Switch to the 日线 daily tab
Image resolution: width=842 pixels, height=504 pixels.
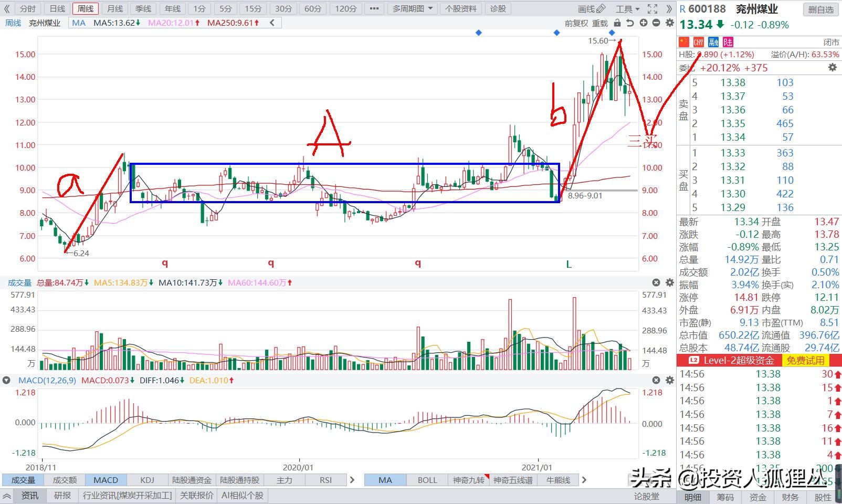point(57,9)
